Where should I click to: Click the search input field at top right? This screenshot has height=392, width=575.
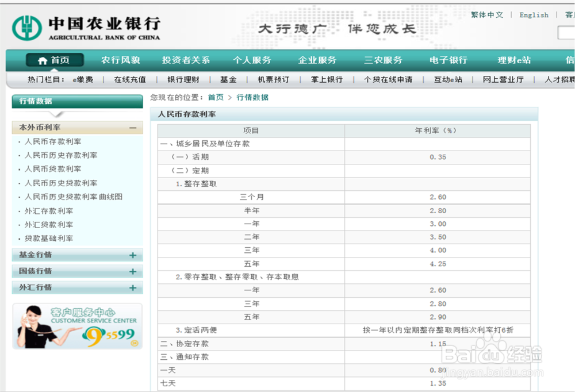pyautogui.click(x=566, y=33)
